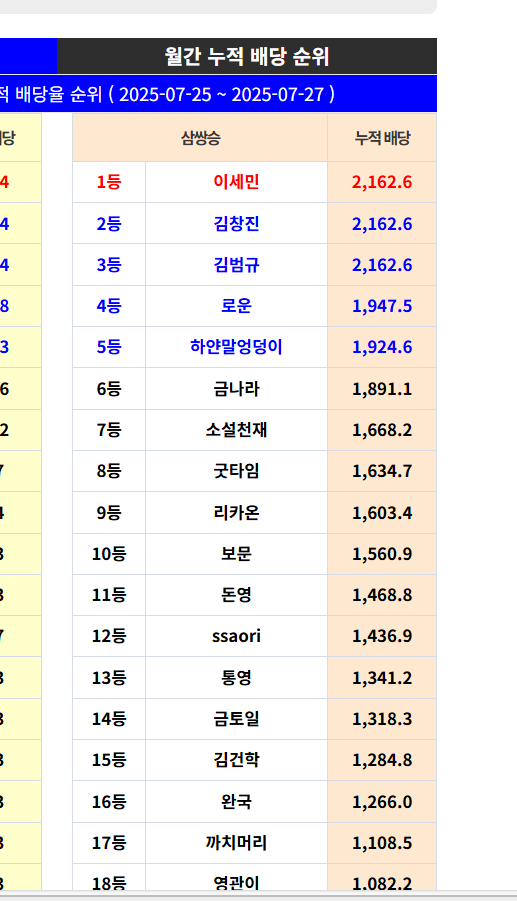
Task: Click user 까치머리 in 17등 row
Action: click(x=236, y=843)
